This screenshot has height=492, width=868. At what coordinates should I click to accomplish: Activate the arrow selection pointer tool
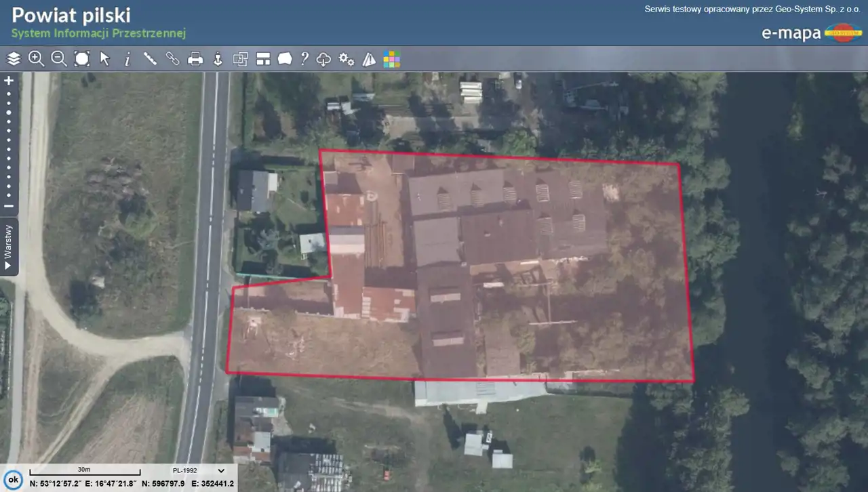pos(104,59)
